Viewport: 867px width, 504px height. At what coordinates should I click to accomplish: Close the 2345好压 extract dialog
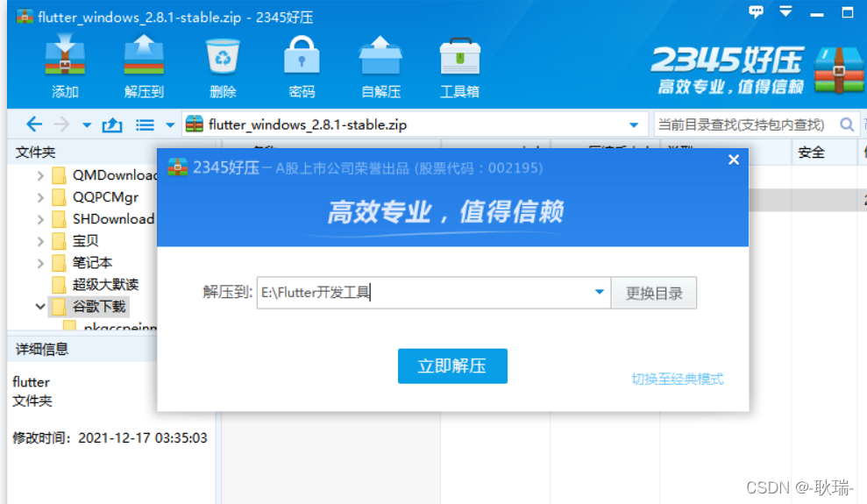(733, 160)
